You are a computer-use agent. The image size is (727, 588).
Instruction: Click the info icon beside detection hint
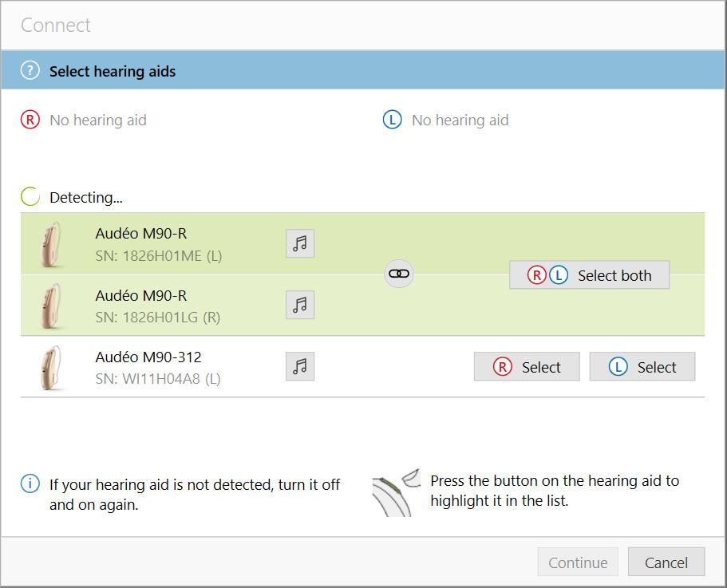[x=30, y=483]
